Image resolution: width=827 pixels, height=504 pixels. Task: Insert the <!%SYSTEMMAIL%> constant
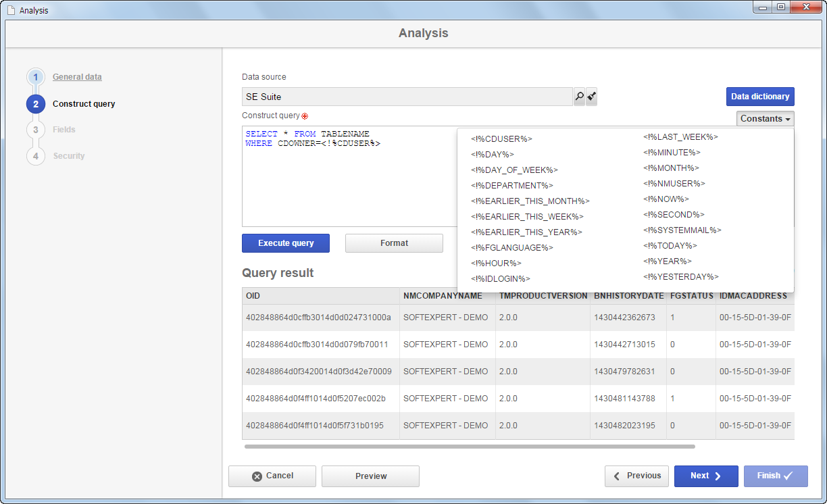[x=682, y=230]
